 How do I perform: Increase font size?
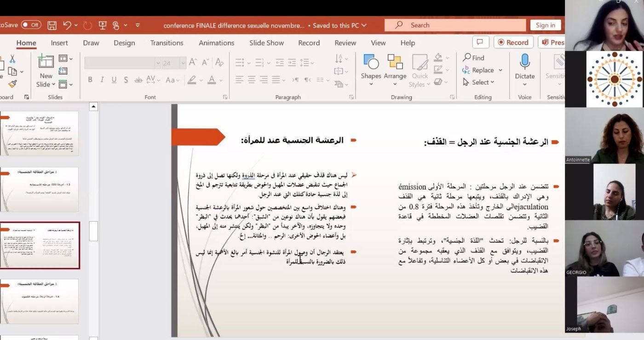[x=193, y=63]
